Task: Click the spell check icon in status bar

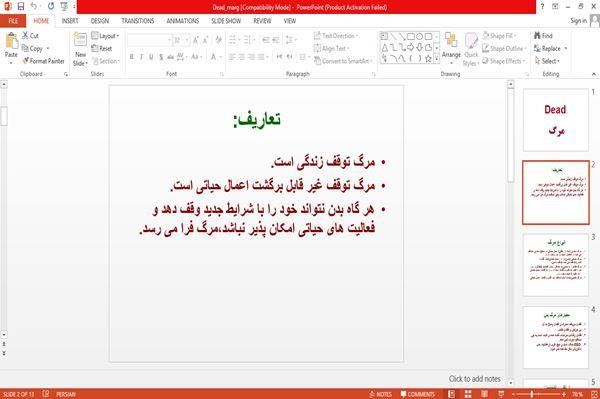Action: (46, 394)
